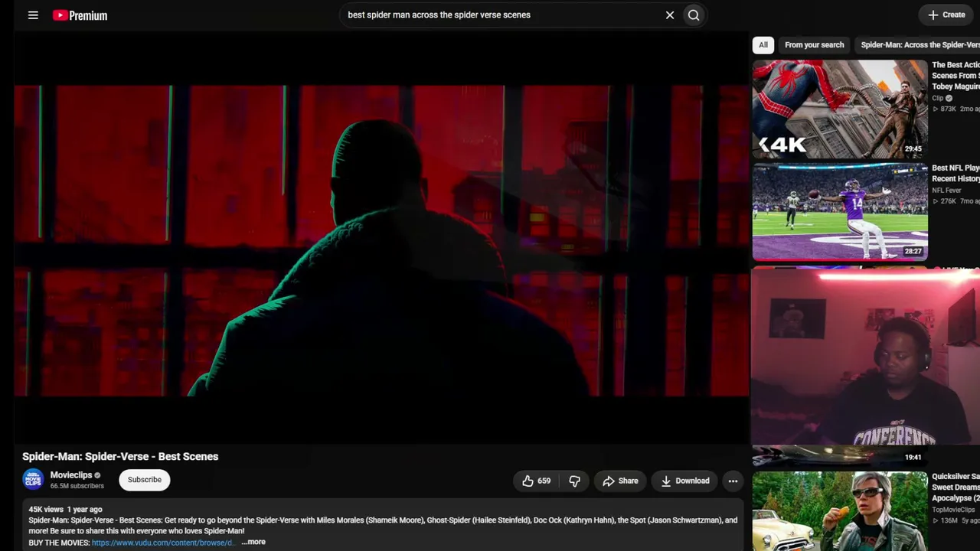This screenshot has height=551, width=980.
Task: Click the TopMovieClips channel name
Action: [x=953, y=510]
